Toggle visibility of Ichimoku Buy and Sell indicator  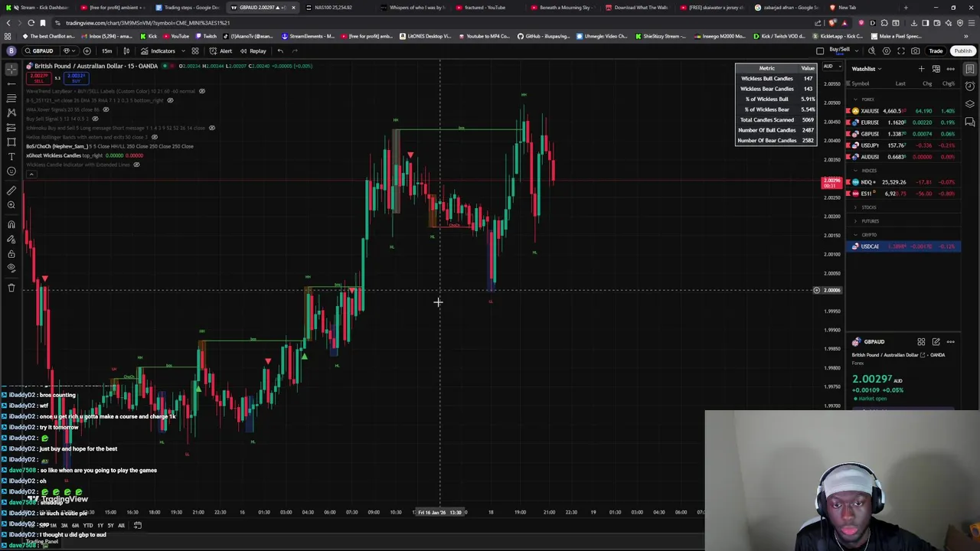coord(212,128)
